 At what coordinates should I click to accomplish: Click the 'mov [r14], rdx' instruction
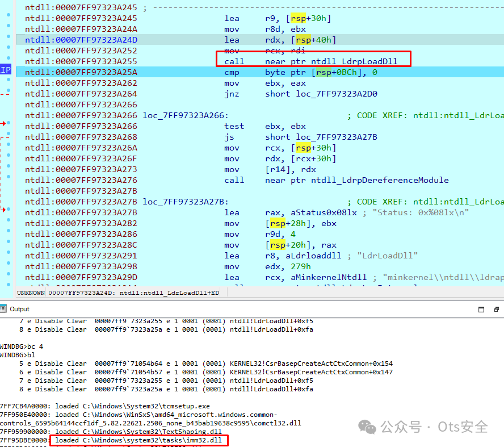click(270, 169)
